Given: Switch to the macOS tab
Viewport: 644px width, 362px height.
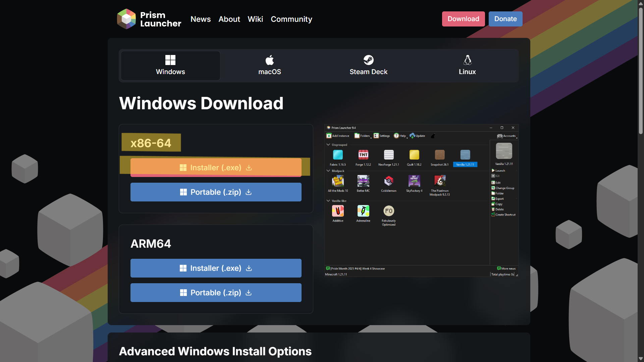Looking at the screenshot, I should click(269, 65).
